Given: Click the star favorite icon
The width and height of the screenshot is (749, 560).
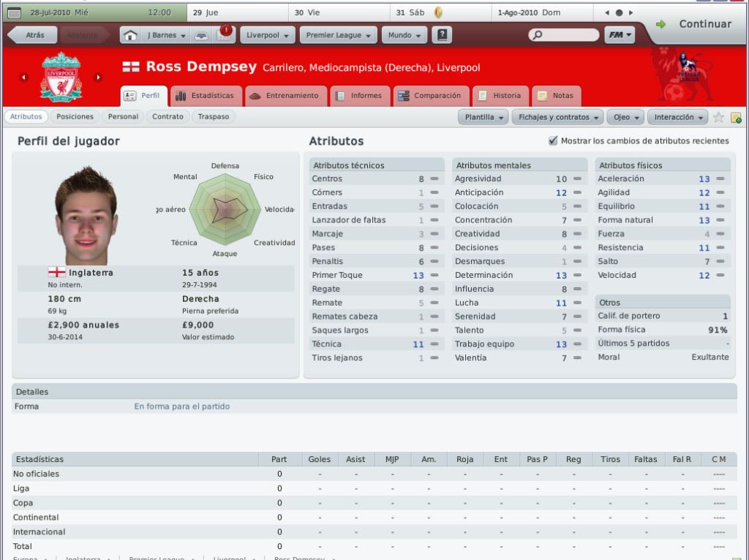Looking at the screenshot, I should [x=718, y=117].
